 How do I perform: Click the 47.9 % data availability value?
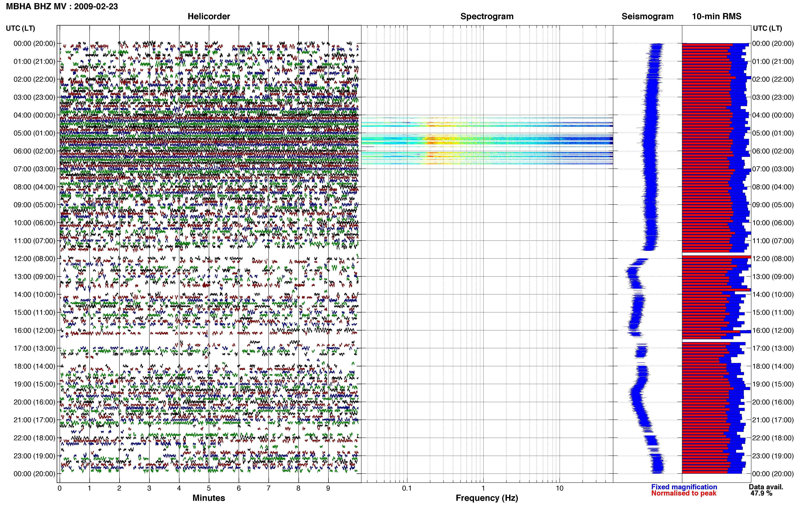coord(762,493)
